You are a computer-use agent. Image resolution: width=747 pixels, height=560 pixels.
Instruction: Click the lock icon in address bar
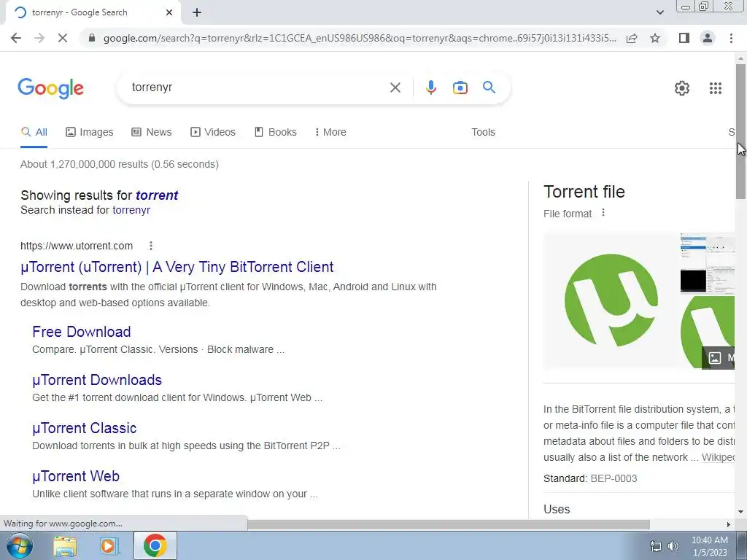(92, 38)
